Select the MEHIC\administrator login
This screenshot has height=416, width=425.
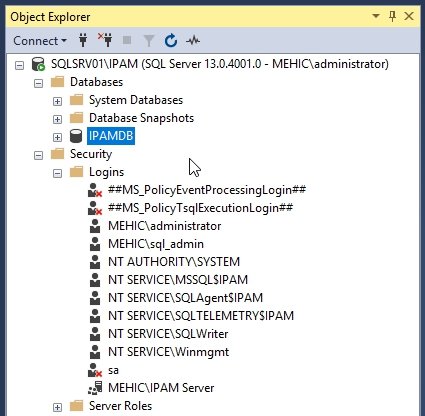165,226
